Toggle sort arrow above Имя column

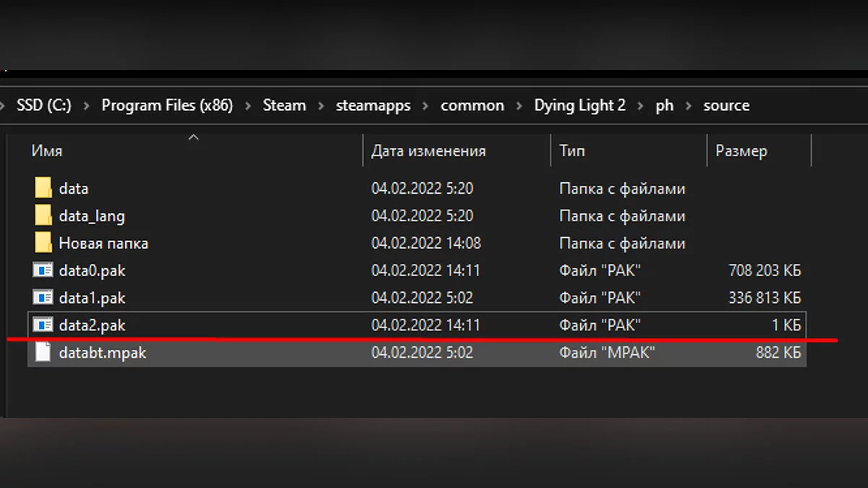194,137
